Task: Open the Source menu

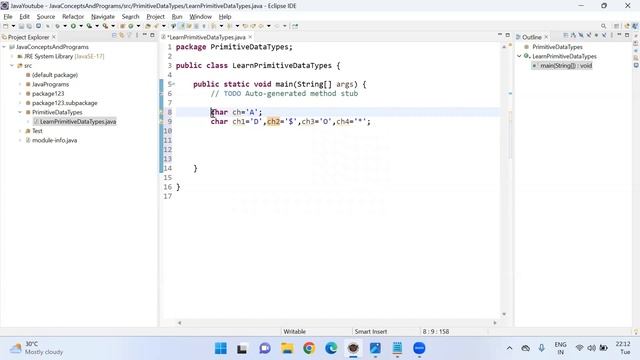Action: 46,17
